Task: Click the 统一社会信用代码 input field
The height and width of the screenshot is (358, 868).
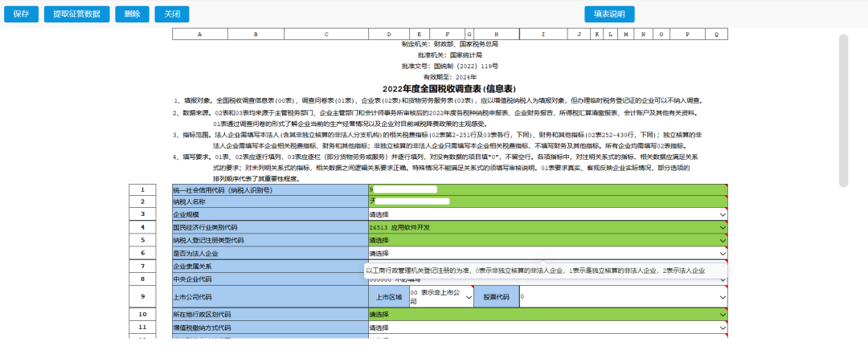Action: coord(548,189)
